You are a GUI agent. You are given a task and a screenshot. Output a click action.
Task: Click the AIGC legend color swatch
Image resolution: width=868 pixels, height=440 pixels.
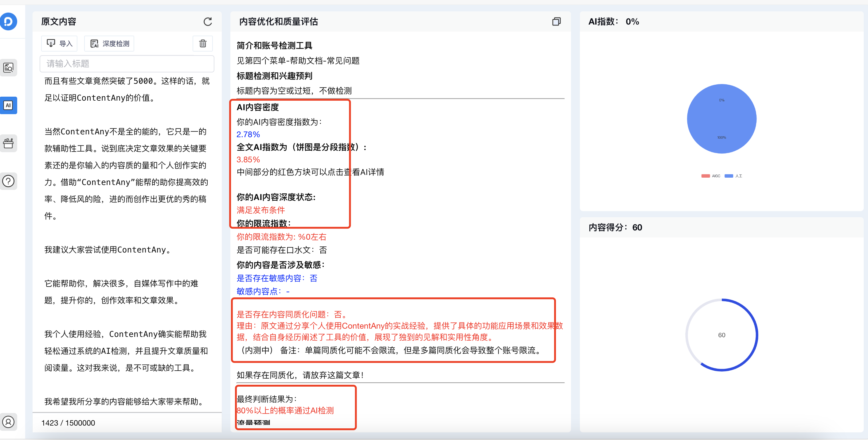tap(705, 176)
